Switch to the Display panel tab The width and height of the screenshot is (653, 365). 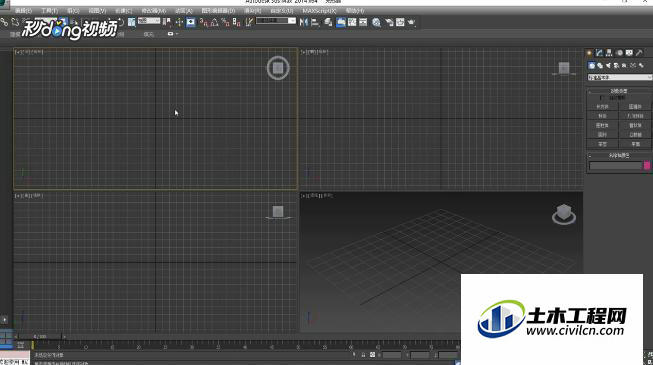629,52
